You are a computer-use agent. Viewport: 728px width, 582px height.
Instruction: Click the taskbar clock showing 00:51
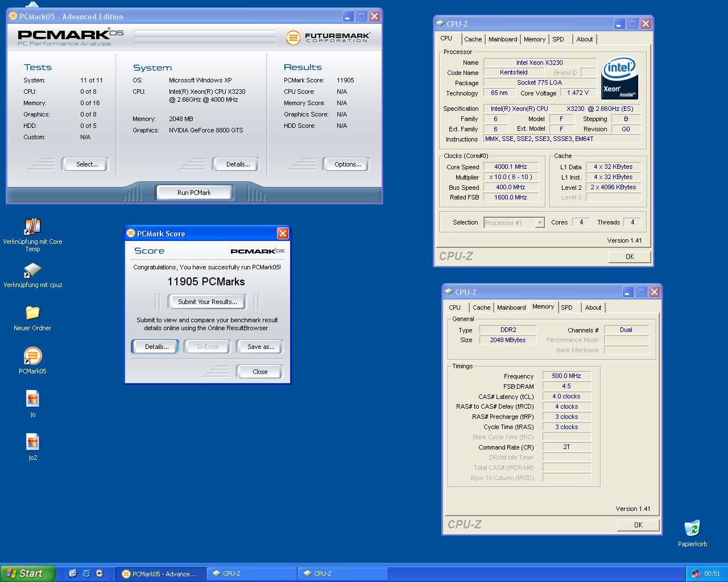click(x=712, y=573)
